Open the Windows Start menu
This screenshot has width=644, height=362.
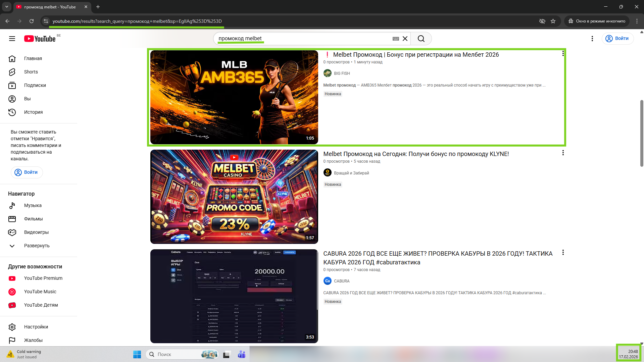click(137, 354)
